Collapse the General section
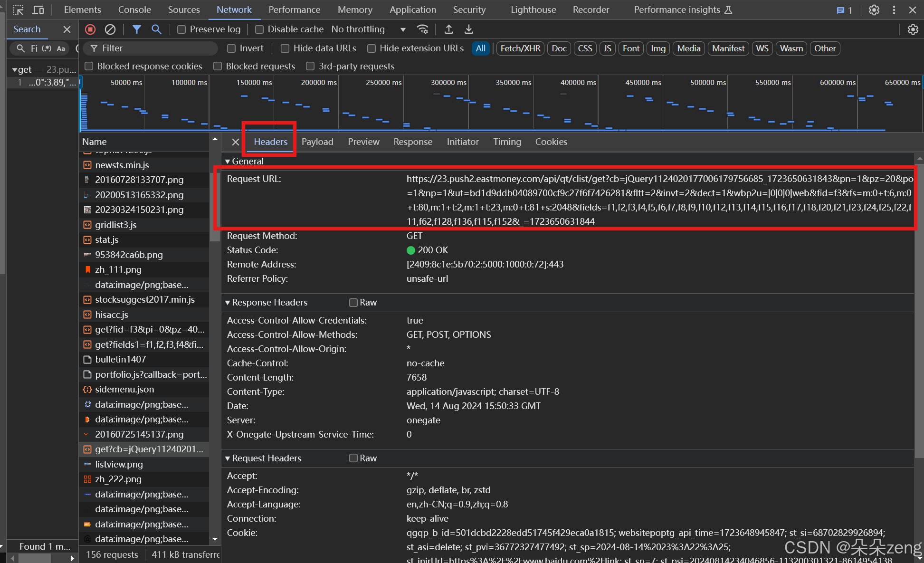This screenshot has width=924, height=563. click(x=228, y=162)
